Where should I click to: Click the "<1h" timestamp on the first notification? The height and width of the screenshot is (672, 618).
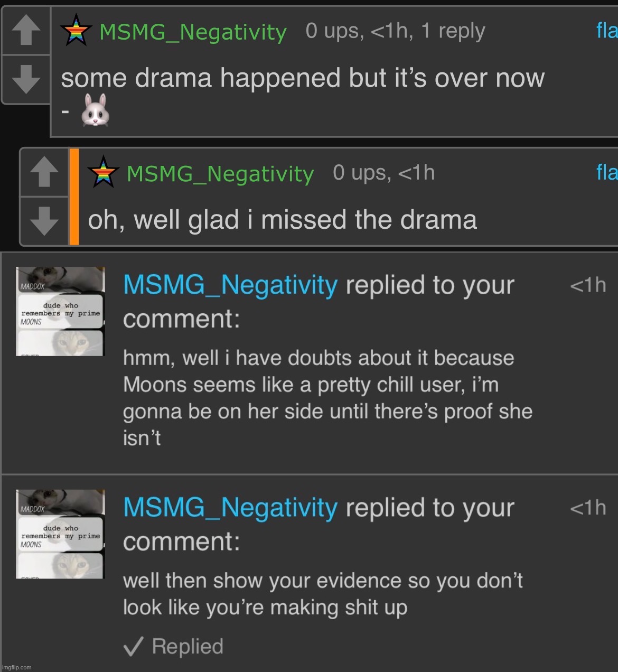click(x=588, y=284)
